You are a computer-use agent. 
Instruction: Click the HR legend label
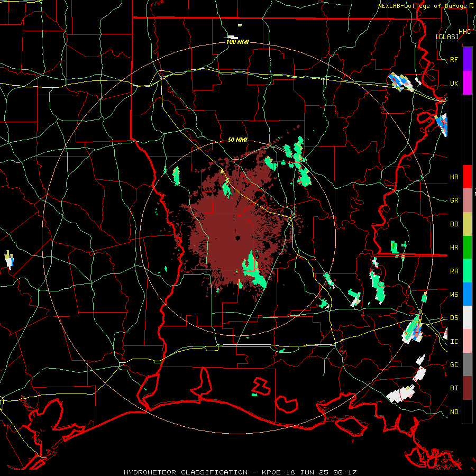454,248
